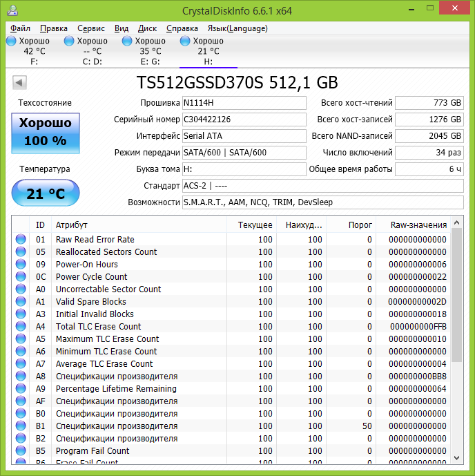Click status orb for attribute A8

(x=21, y=376)
